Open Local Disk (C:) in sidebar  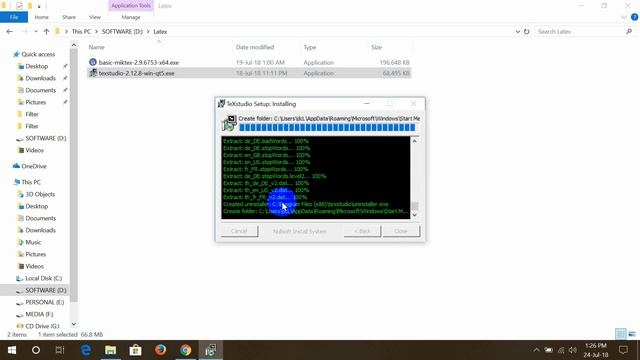point(43,278)
